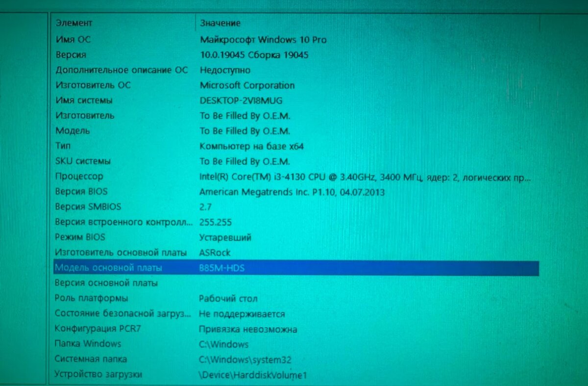
Task: Click the "Элемент" column header
Action: point(74,23)
